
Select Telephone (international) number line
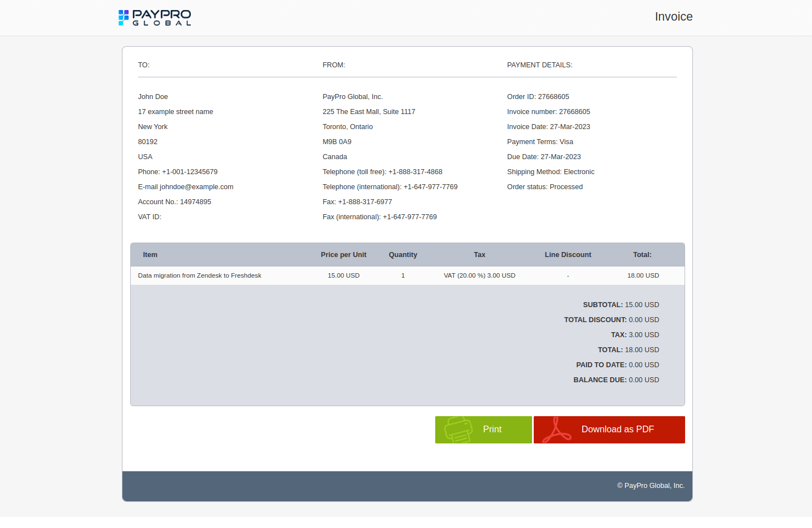(390, 187)
